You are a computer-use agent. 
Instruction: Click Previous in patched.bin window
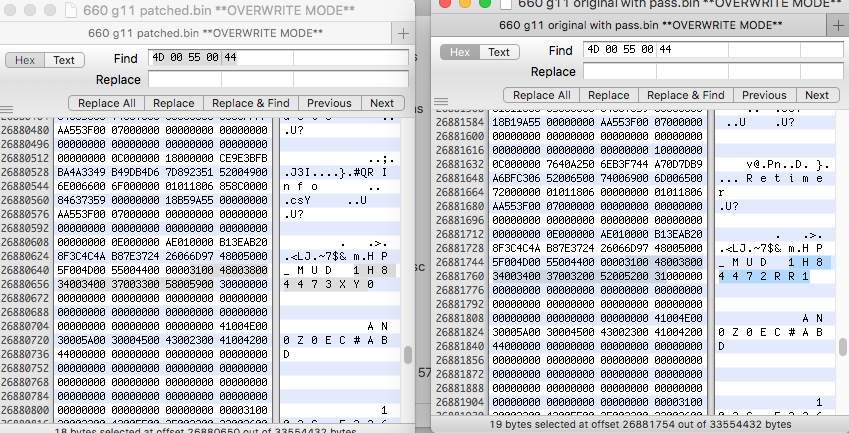(x=329, y=103)
